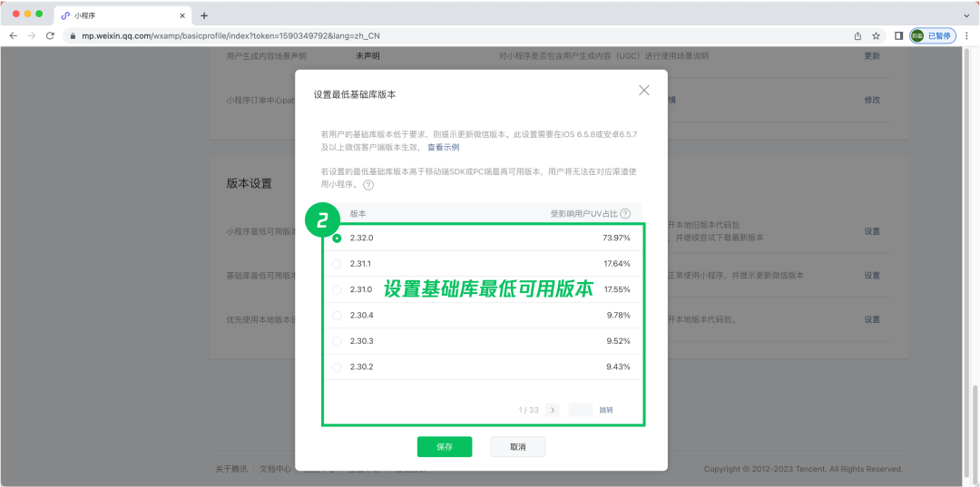Toggle the browser side panel
Image resolution: width=980 pixels, height=487 pixels.
click(898, 36)
